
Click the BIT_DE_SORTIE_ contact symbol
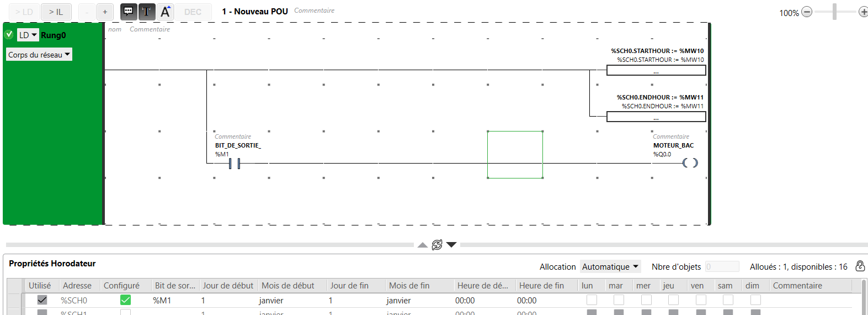click(235, 164)
